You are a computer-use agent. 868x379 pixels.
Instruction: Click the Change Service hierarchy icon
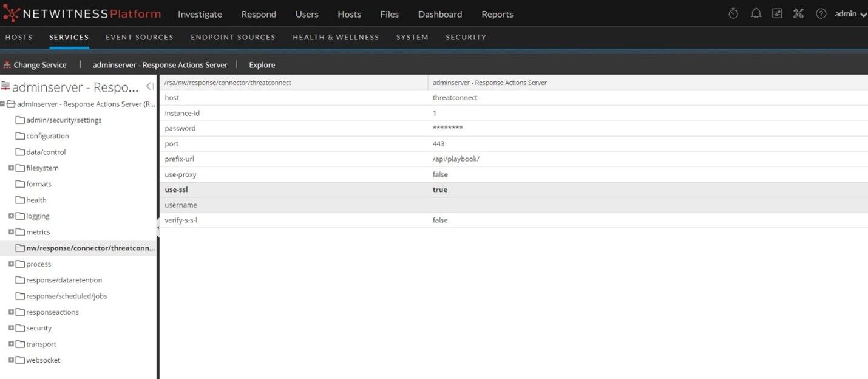coord(7,65)
